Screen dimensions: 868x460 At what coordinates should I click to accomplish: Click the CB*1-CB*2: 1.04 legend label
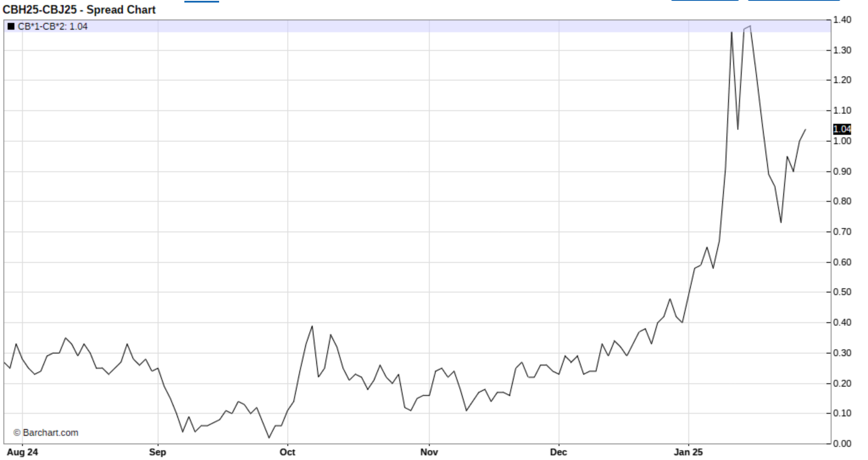[53, 27]
